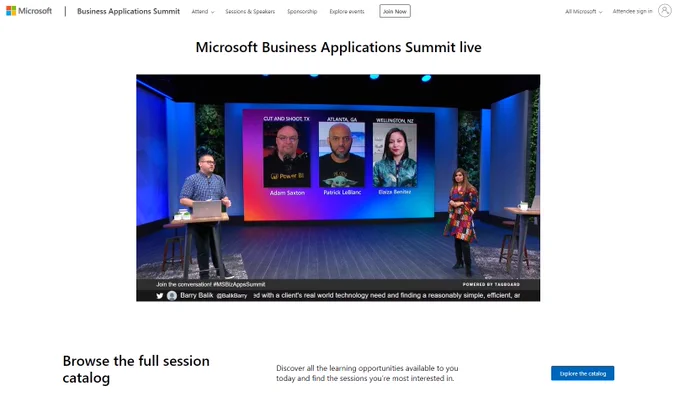The height and width of the screenshot is (407, 680).
Task: Click the Twitter bird icon in ticker
Action: pos(160,296)
